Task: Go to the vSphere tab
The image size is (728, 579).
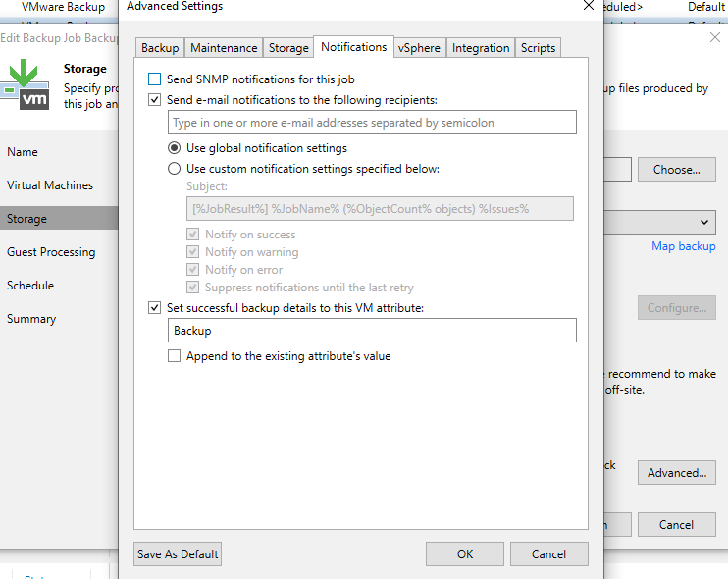Action: 419,48
